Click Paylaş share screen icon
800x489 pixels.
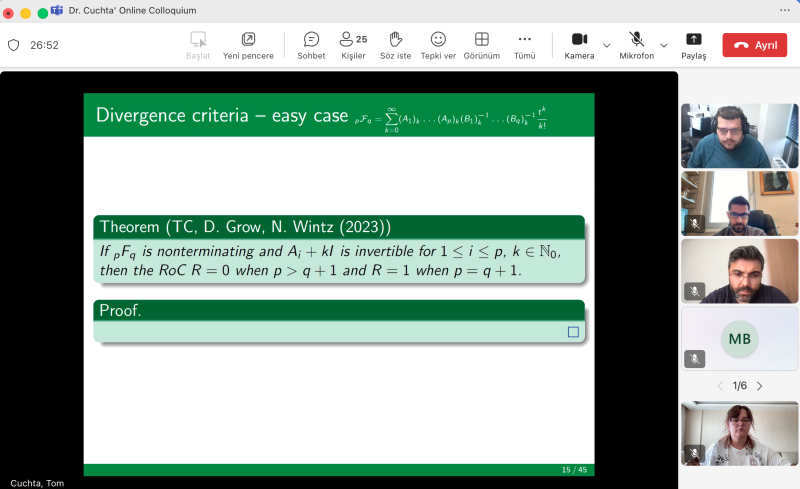click(693, 45)
